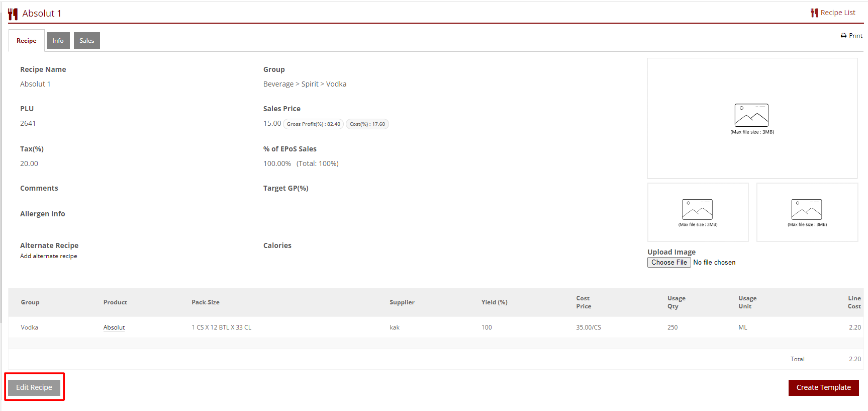Image resolution: width=868 pixels, height=411 pixels.
Task: Click the Create Template button
Action: coord(823,387)
